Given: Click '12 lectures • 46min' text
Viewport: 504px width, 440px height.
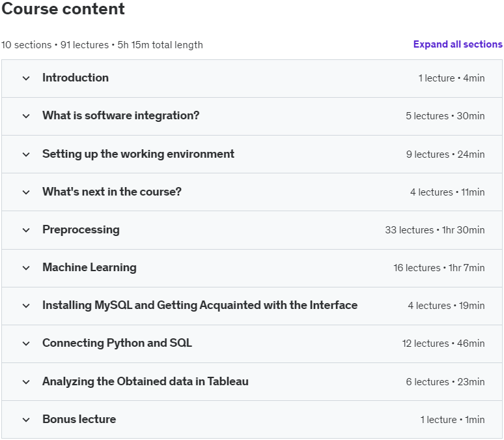Looking at the screenshot, I should (x=443, y=344).
